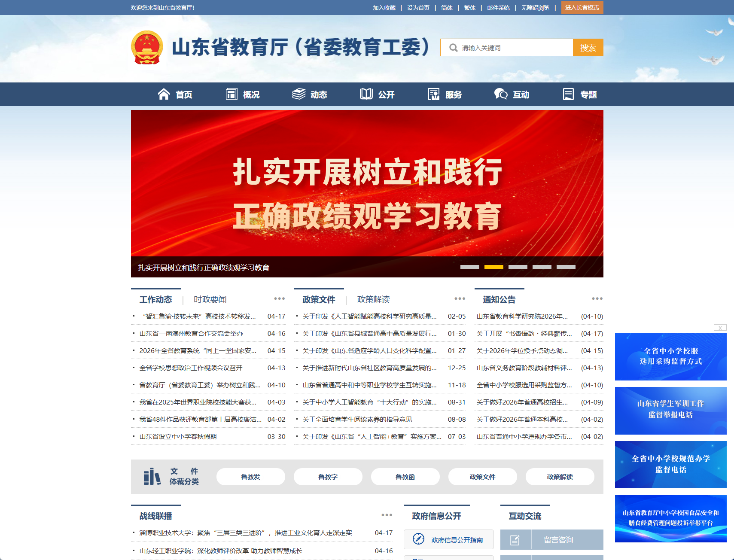Screen dimensions: 734x560
Task: Select the 服务 services icon
Action: tap(433, 94)
